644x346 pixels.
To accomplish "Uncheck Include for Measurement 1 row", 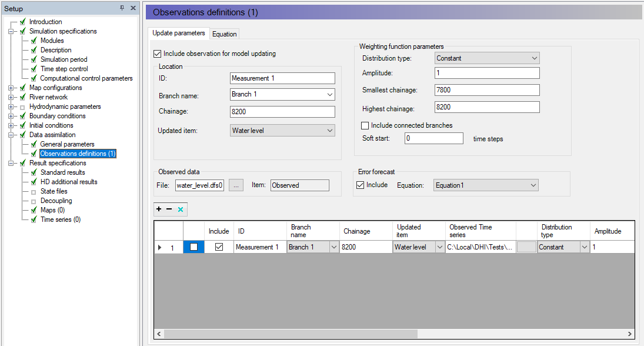I will [219, 247].
